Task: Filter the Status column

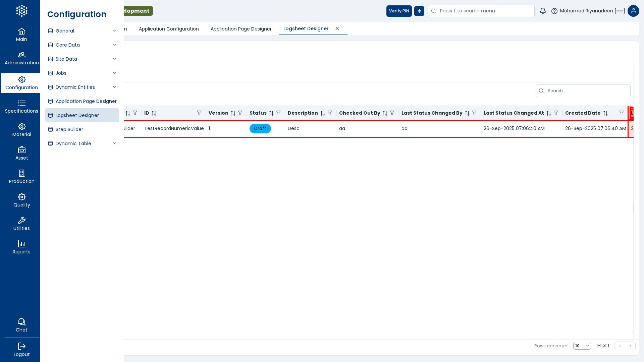Action: pos(278,113)
